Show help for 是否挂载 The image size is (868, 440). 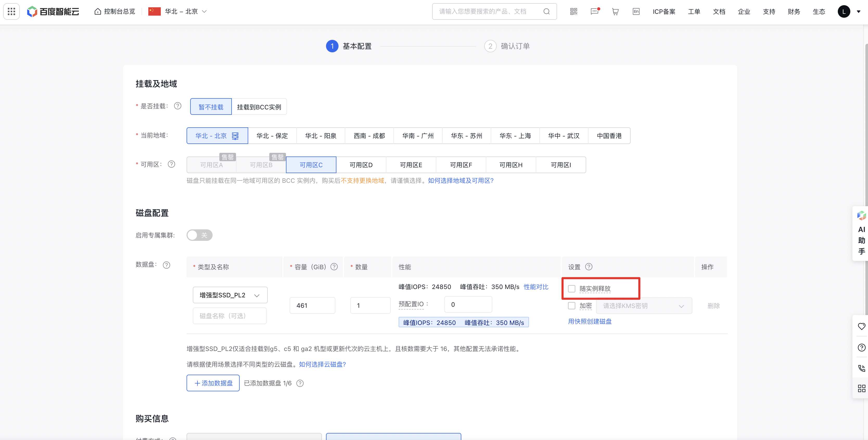177,106
